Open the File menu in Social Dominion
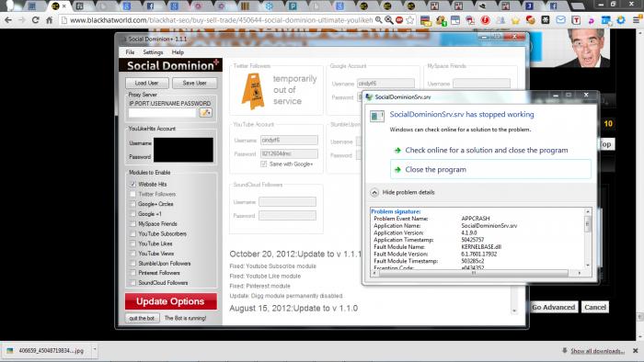The image size is (644, 362). tap(130, 52)
